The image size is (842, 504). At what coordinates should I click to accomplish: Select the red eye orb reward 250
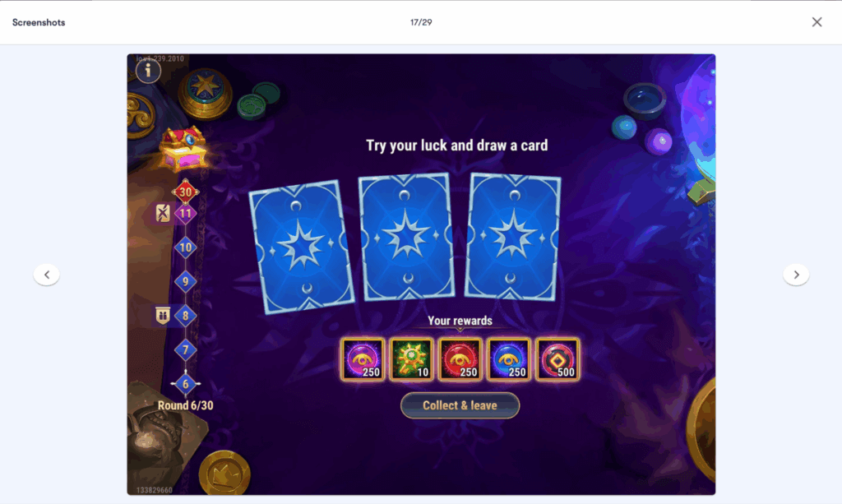point(460,359)
